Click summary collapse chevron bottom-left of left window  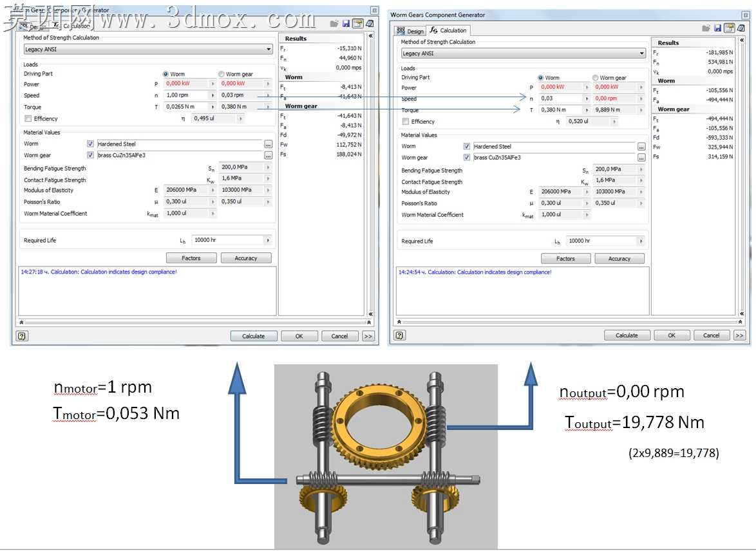click(21, 322)
